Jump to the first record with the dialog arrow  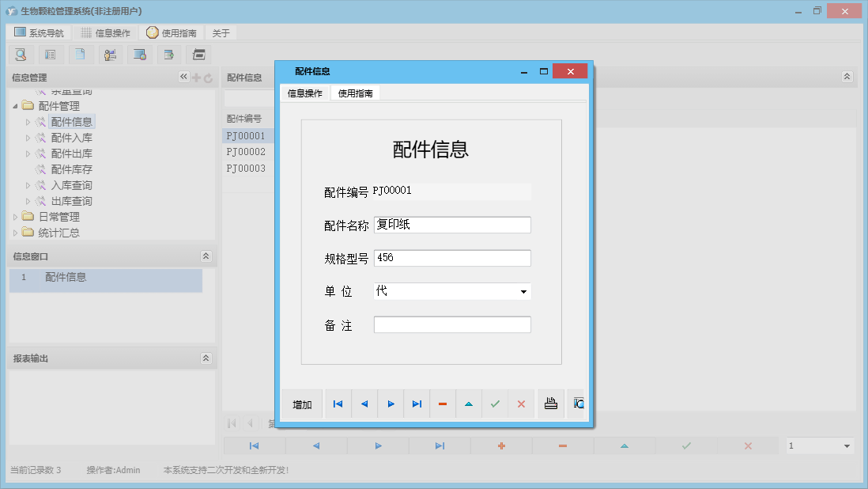pyautogui.click(x=338, y=404)
